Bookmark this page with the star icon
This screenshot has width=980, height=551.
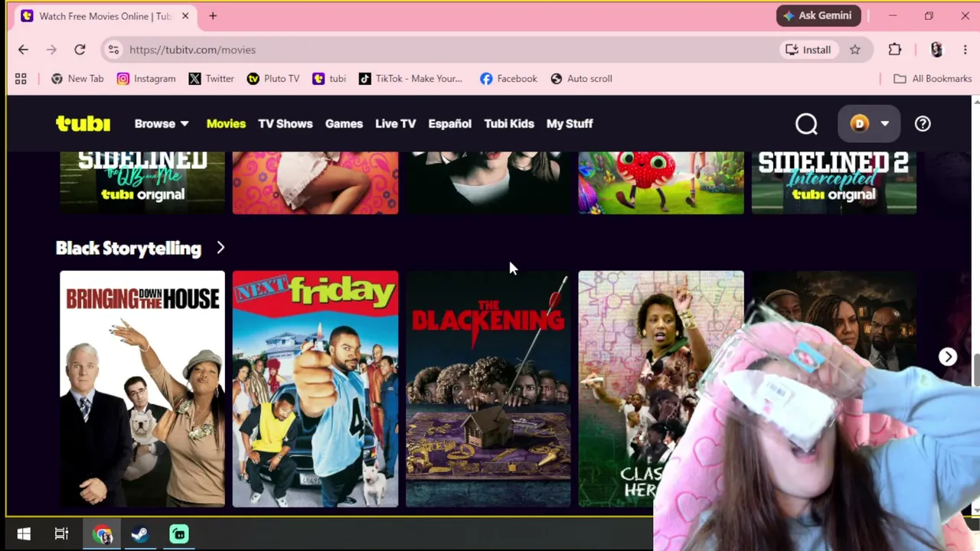pyautogui.click(x=855, y=50)
